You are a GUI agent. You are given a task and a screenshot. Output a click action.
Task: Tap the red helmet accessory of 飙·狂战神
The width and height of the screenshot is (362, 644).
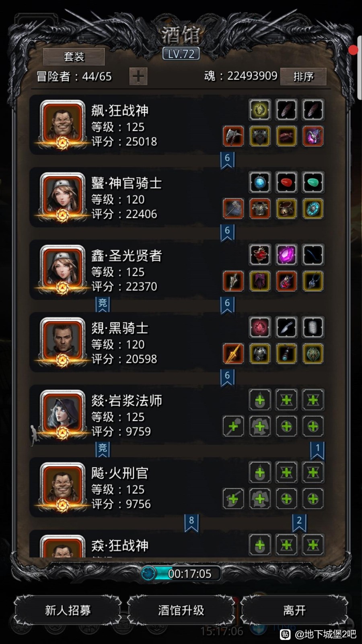point(313,136)
